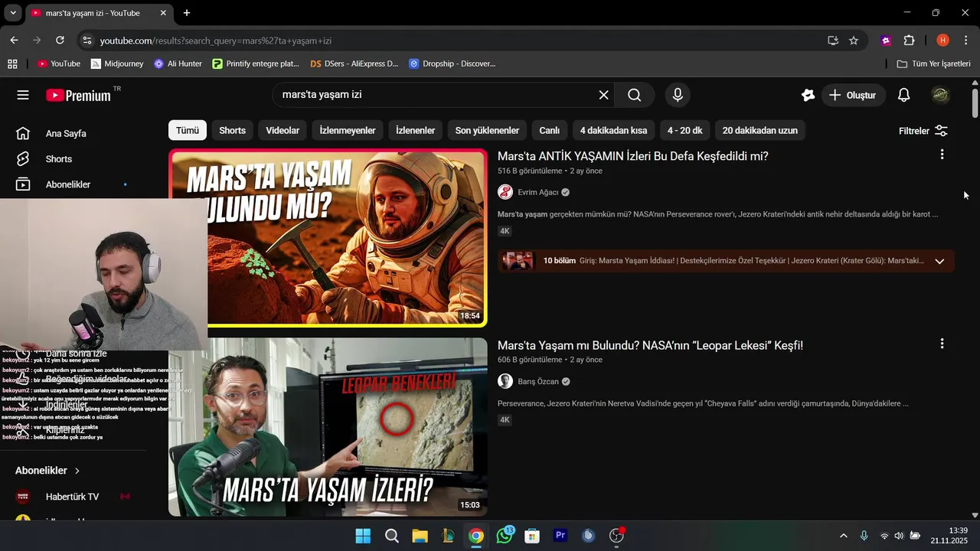The height and width of the screenshot is (551, 980).
Task: Open DSers - AliExpress bookmark
Action: [354, 64]
